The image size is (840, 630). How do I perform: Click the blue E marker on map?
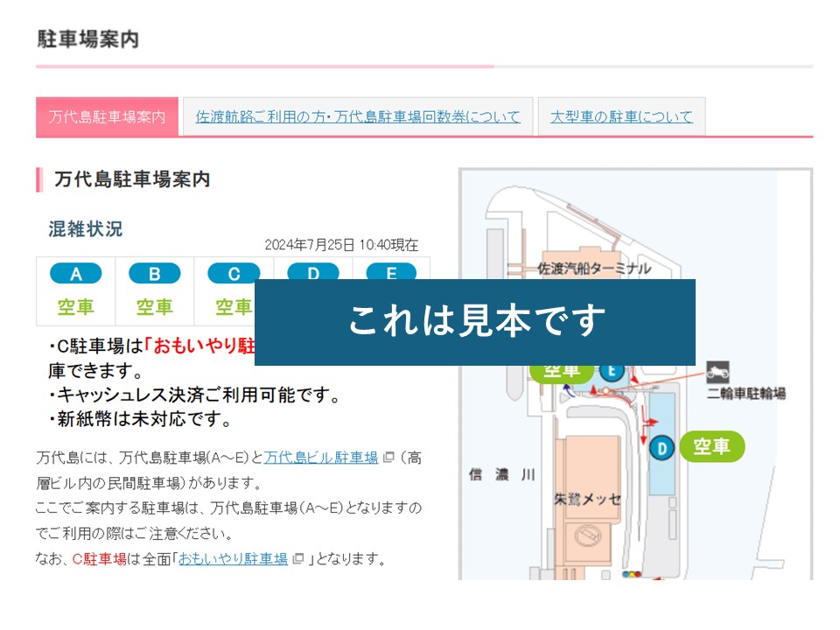pos(612,371)
